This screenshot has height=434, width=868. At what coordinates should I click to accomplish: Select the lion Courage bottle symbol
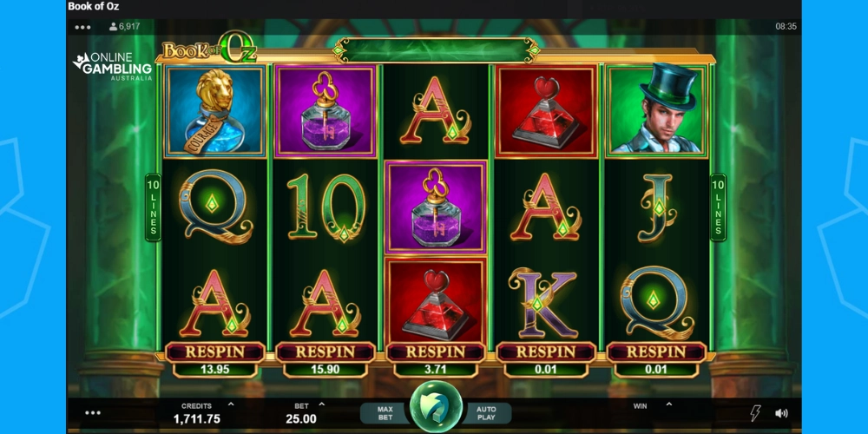click(x=214, y=111)
